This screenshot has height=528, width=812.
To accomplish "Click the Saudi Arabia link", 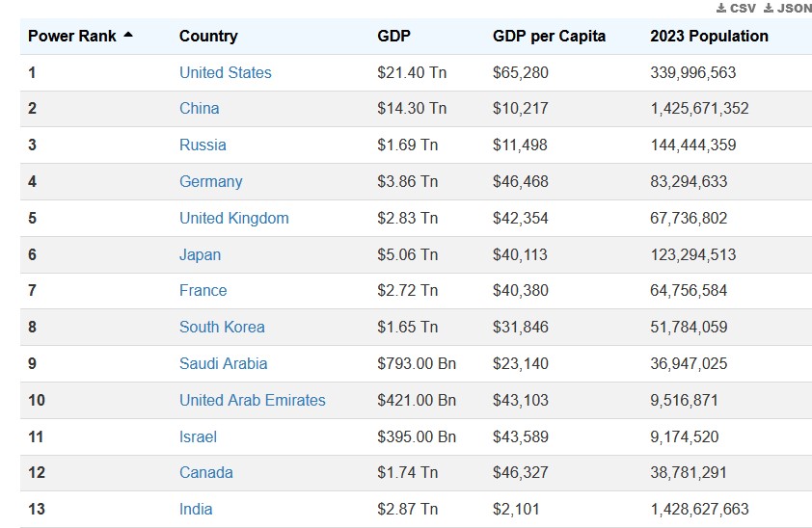I will pyautogui.click(x=223, y=363).
